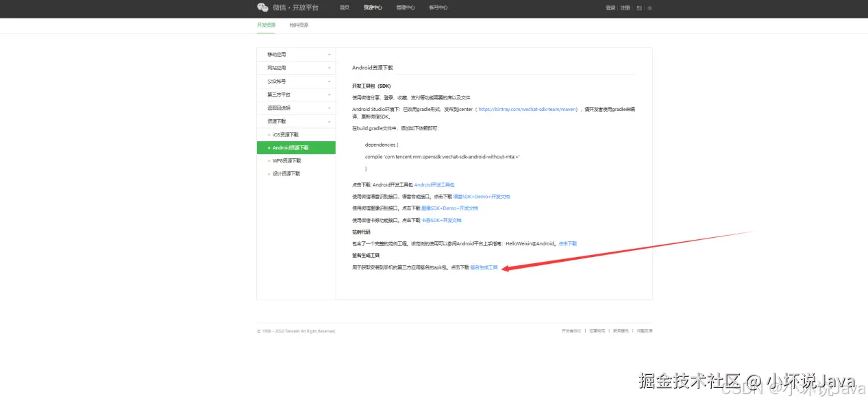Click the WeChat Open Platform logo
This screenshot has height=403, width=868.
288,8
